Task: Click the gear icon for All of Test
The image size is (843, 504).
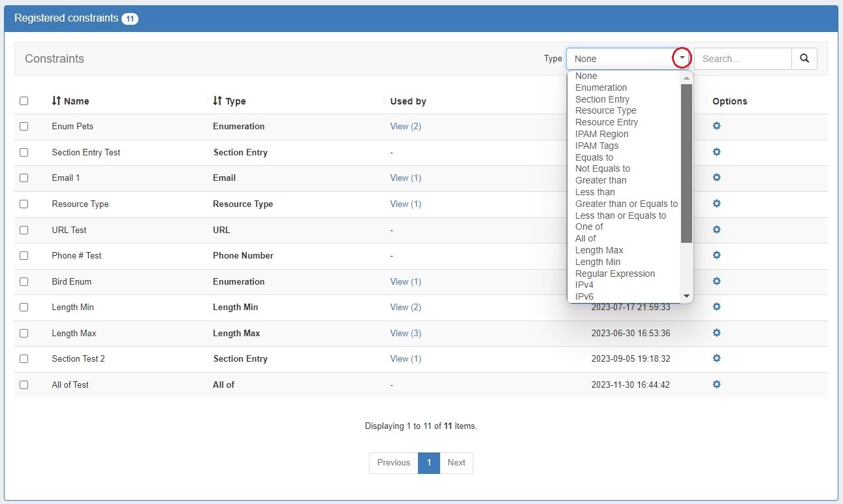Action: coord(716,385)
